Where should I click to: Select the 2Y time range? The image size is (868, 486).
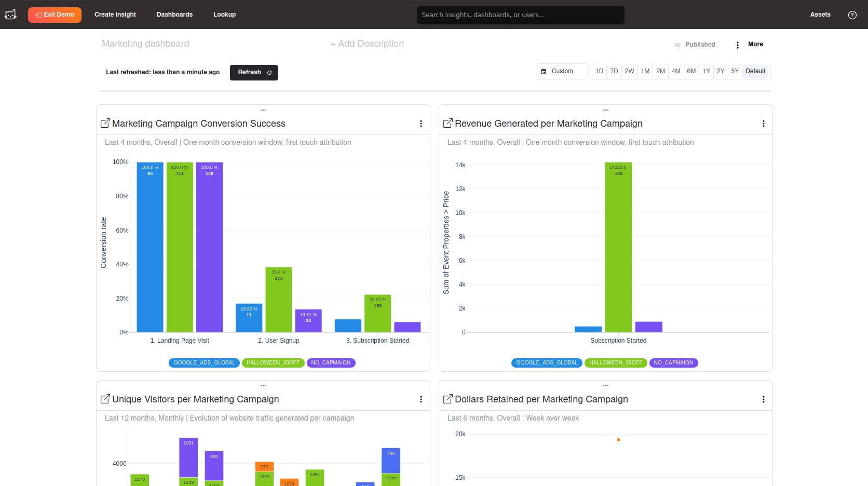pyautogui.click(x=720, y=71)
